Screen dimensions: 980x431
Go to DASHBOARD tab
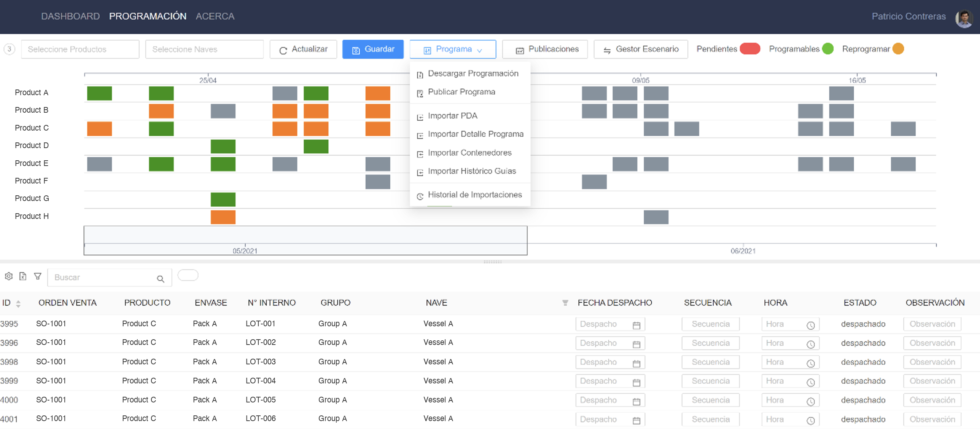[x=70, y=16]
